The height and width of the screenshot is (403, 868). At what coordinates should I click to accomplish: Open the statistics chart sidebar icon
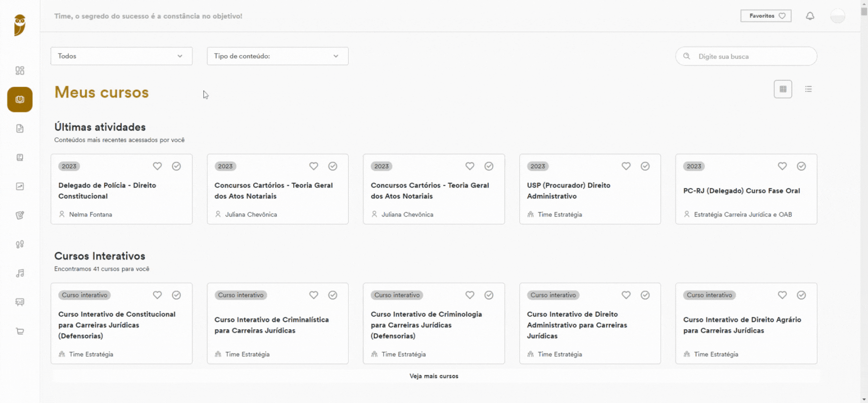pos(20,186)
